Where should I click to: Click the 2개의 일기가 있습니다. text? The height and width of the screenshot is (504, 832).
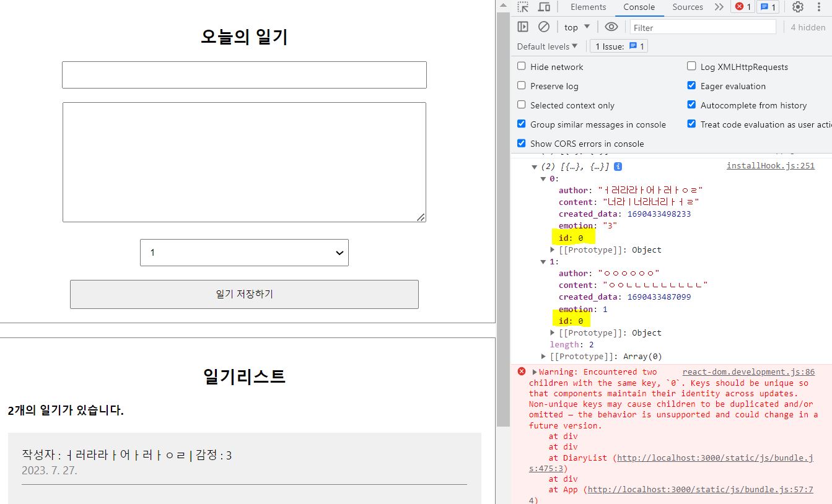66,411
